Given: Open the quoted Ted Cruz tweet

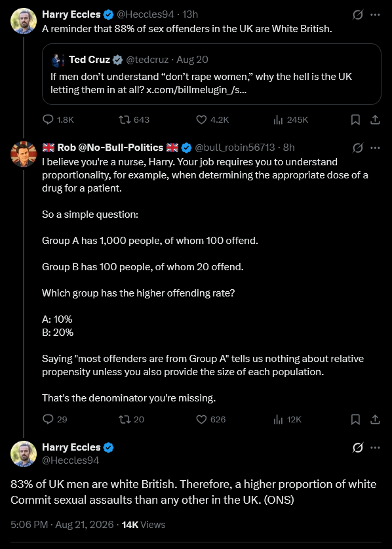Looking at the screenshot, I should point(211,74).
